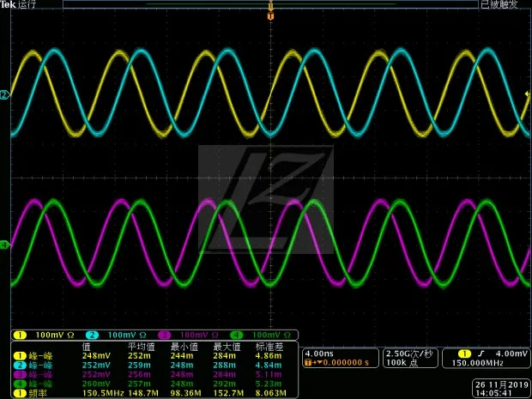Screen dimensions: 532x399
Task: Click the trigger frequency 150.000MHz readout
Action: coord(477,363)
